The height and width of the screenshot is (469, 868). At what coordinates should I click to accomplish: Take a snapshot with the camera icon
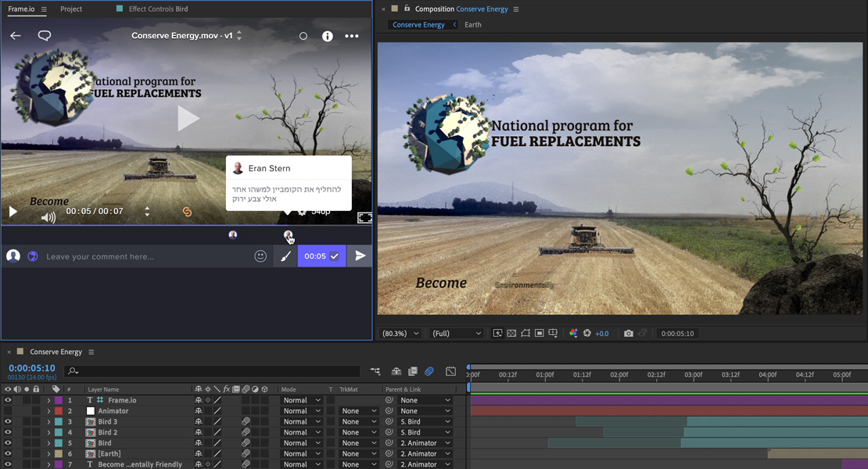(629, 333)
